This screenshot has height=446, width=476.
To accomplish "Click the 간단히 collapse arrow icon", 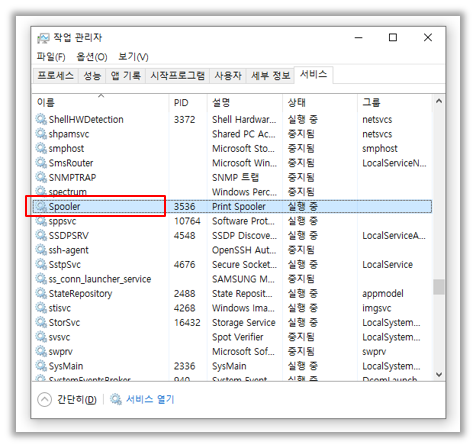I will 44,399.
